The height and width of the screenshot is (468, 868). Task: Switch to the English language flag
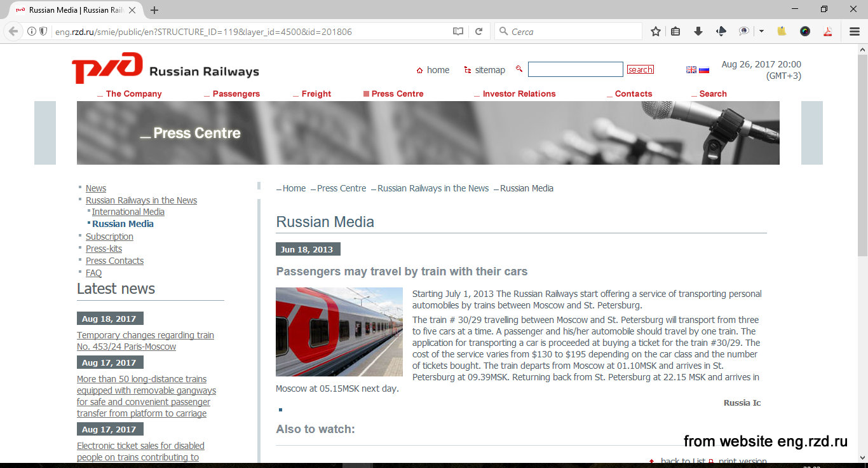[x=691, y=70]
